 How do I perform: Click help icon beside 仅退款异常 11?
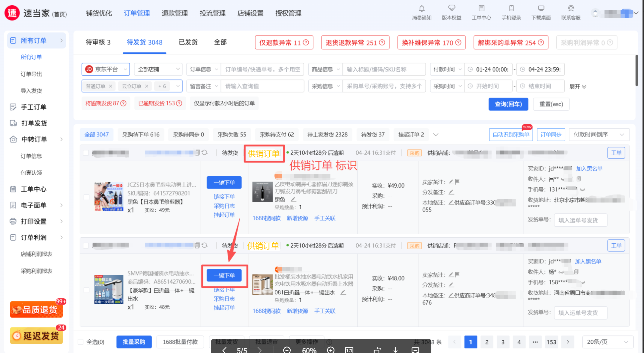(306, 43)
